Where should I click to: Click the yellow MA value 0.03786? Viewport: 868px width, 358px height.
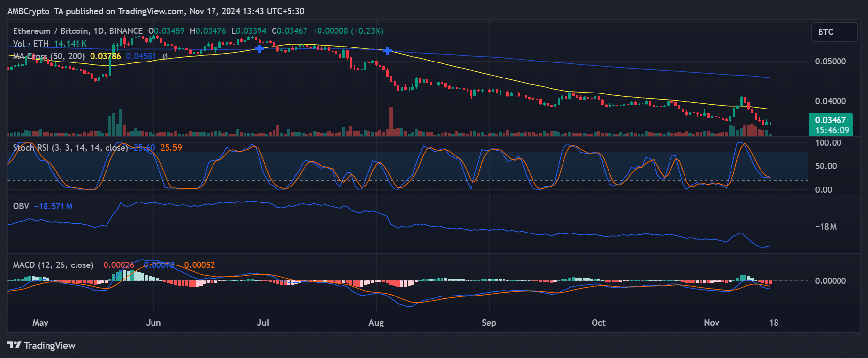[106, 56]
